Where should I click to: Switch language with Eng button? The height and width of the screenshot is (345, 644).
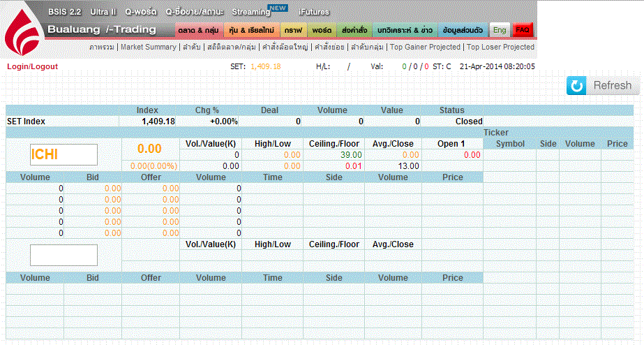pos(500,30)
